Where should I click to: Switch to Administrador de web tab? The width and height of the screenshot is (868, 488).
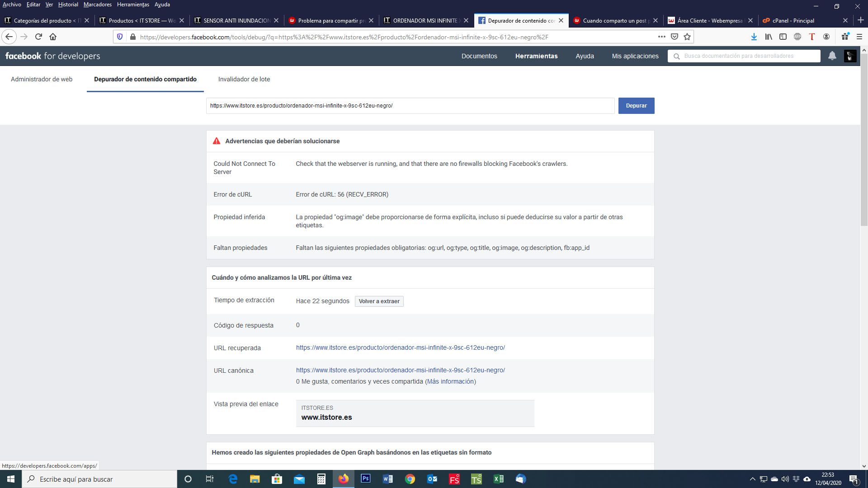pos(42,79)
